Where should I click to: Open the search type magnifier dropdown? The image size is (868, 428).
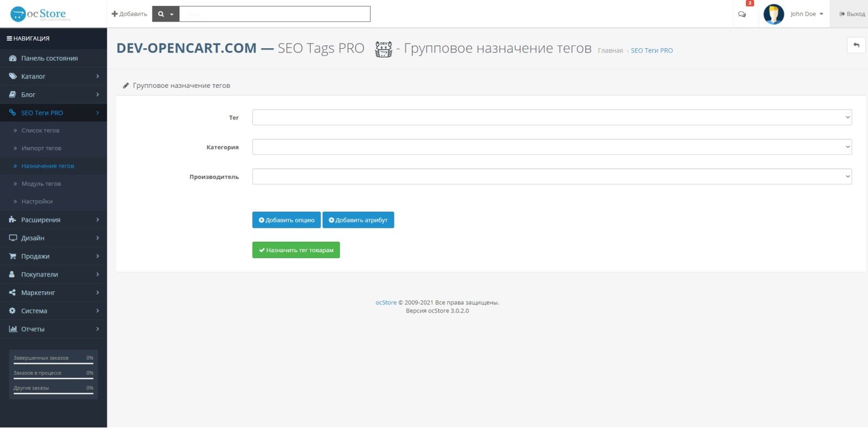tap(165, 14)
